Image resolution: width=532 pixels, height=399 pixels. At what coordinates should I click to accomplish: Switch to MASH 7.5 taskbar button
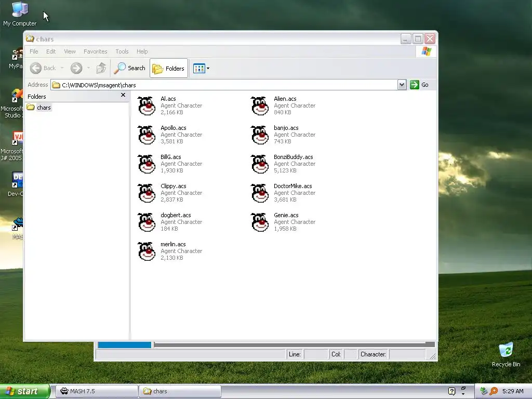pyautogui.click(x=96, y=391)
